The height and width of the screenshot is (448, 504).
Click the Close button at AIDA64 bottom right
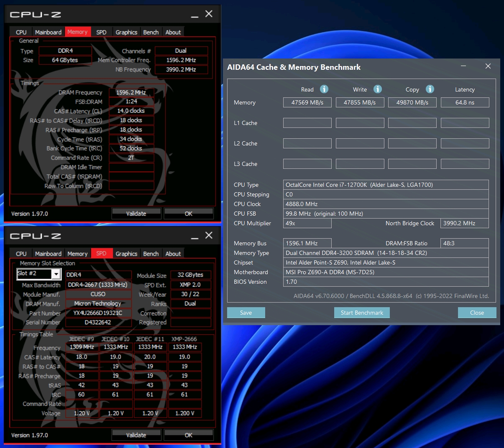[477, 313]
